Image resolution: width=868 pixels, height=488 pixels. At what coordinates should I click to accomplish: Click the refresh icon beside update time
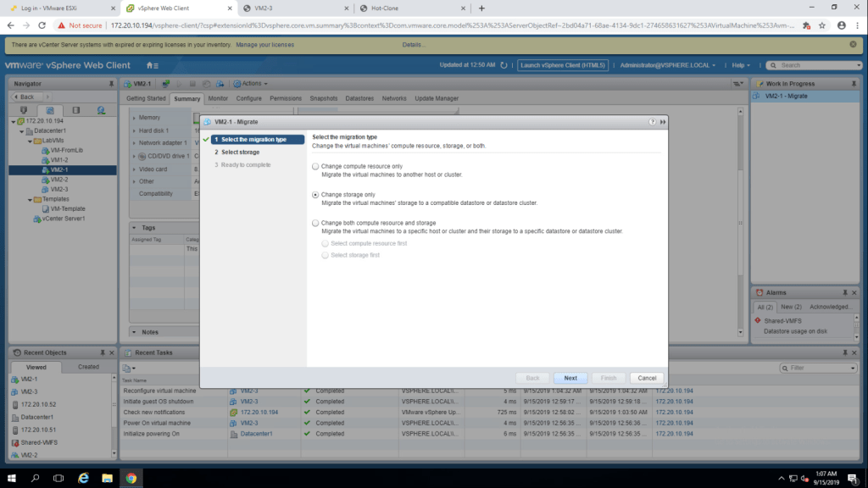(504, 65)
